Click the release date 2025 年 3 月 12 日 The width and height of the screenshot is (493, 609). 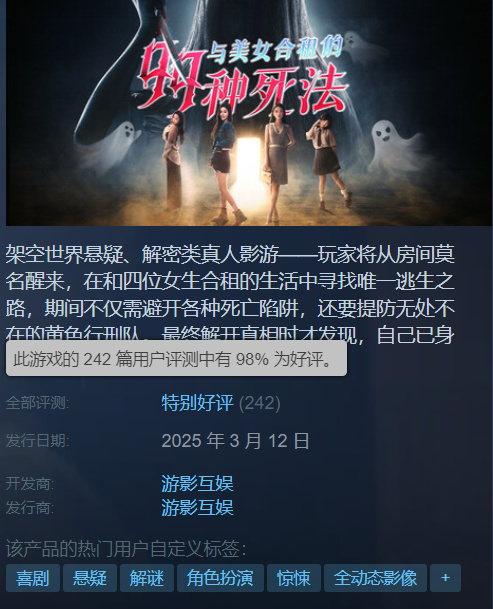[x=235, y=441]
